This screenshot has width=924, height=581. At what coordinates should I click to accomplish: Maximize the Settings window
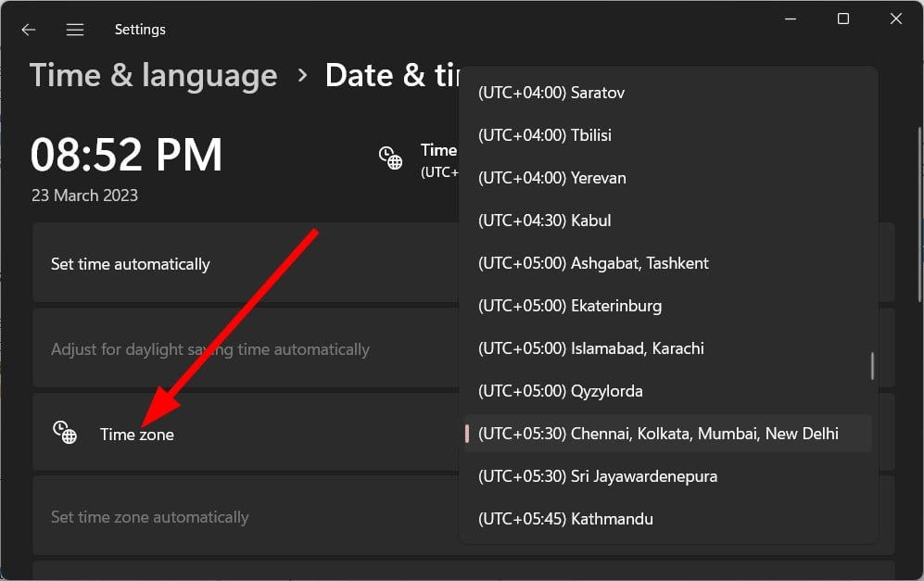click(x=842, y=19)
